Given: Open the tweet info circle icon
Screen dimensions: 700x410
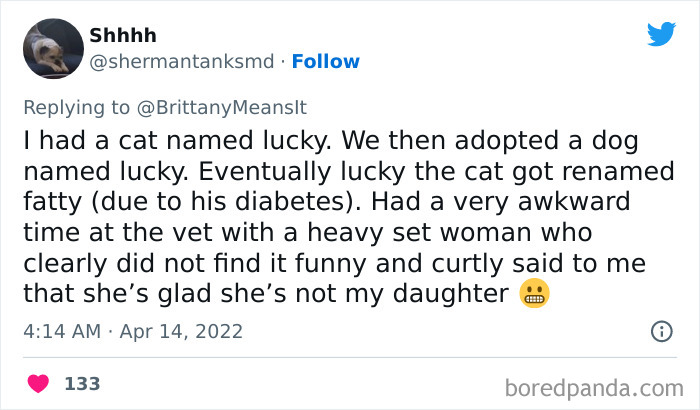Looking at the screenshot, I should pos(660,330).
